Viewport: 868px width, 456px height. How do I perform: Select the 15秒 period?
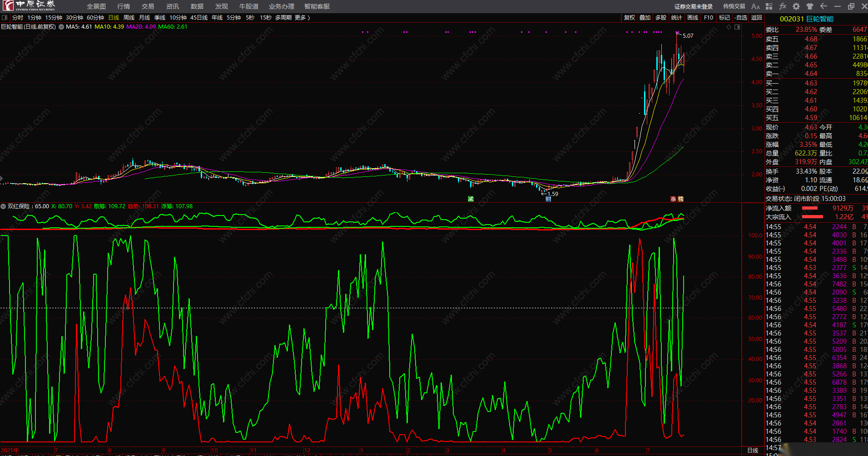(266, 18)
